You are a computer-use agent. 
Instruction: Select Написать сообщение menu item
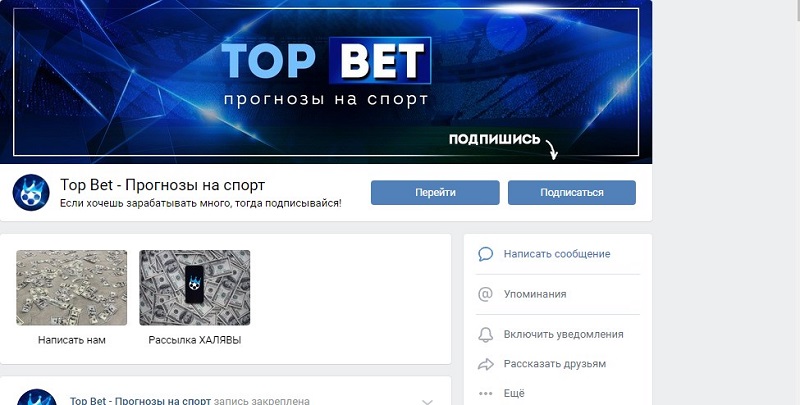coord(557,254)
